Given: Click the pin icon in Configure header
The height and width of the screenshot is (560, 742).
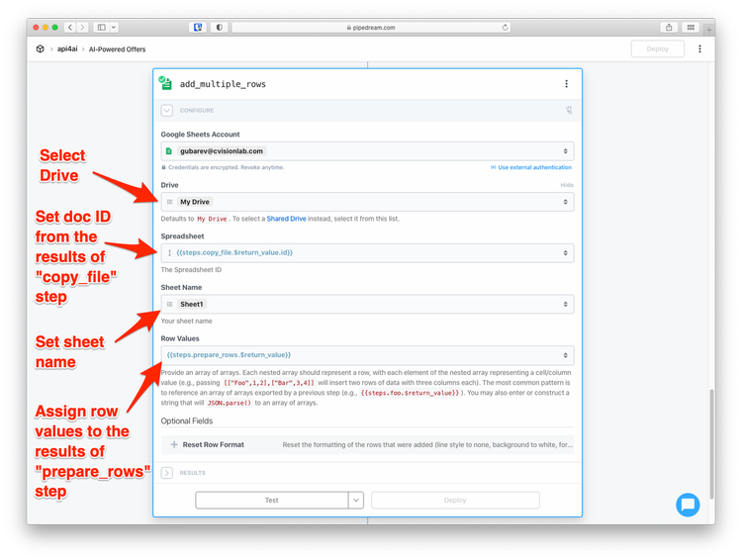Looking at the screenshot, I should tap(569, 110).
